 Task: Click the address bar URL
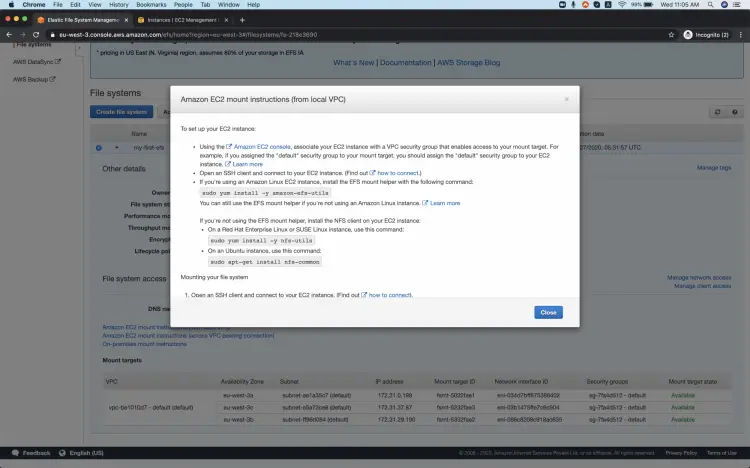click(x=188, y=35)
